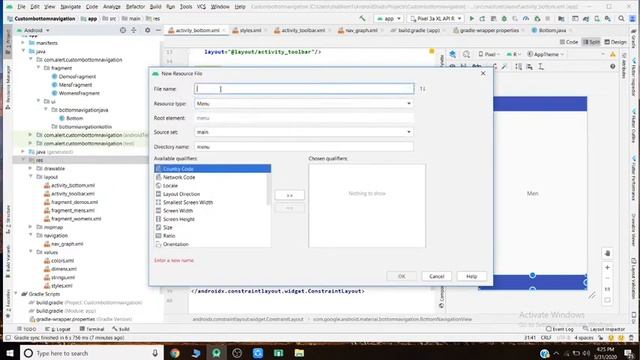The image size is (640, 360).
Task: Select Orientation qualifier
Action: coord(212,244)
